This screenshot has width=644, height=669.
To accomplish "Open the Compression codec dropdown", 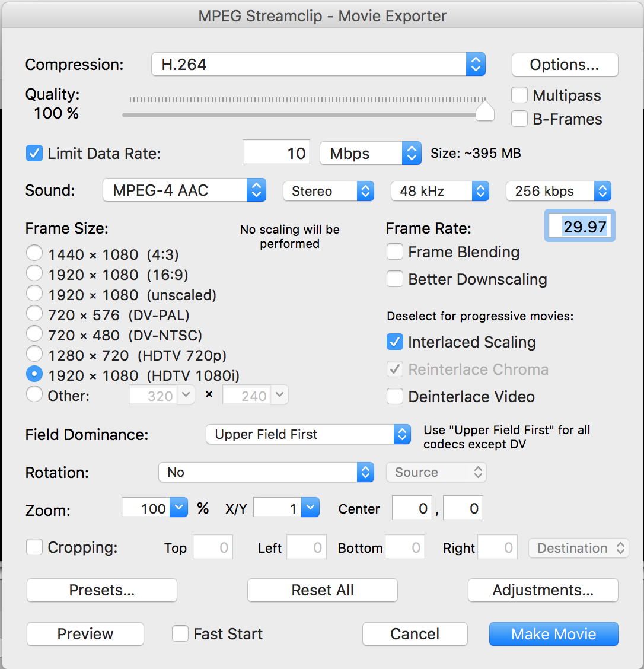I will (318, 65).
